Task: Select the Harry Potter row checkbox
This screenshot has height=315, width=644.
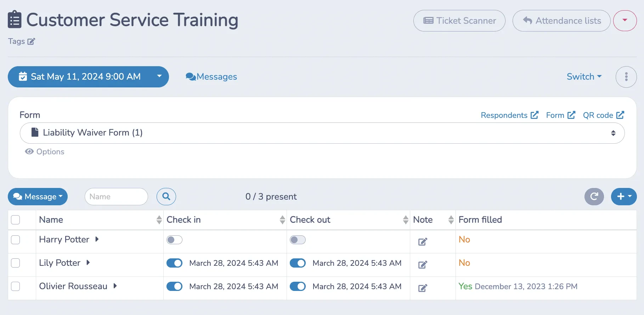Action: coord(16,240)
